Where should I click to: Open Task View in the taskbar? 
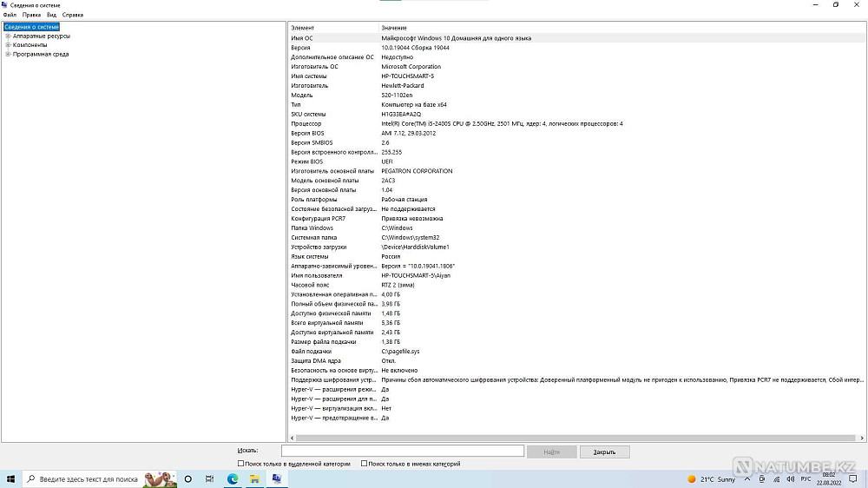point(209,478)
